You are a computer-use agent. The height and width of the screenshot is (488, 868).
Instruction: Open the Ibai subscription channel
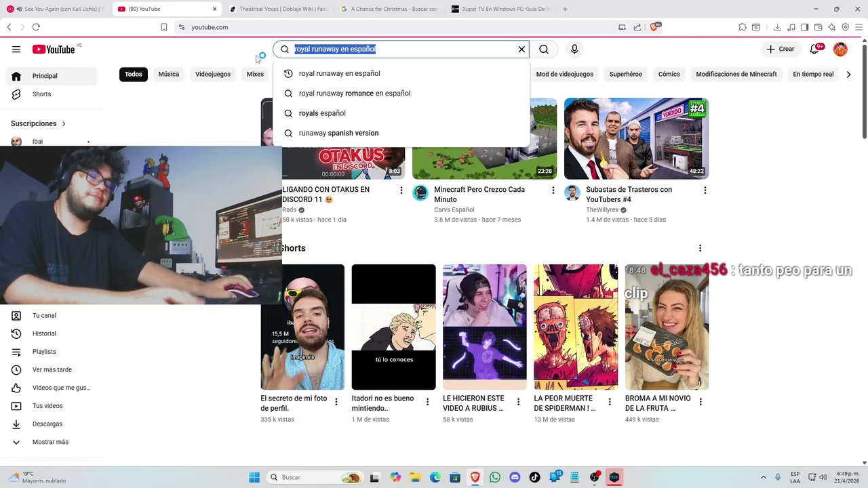coord(52,142)
